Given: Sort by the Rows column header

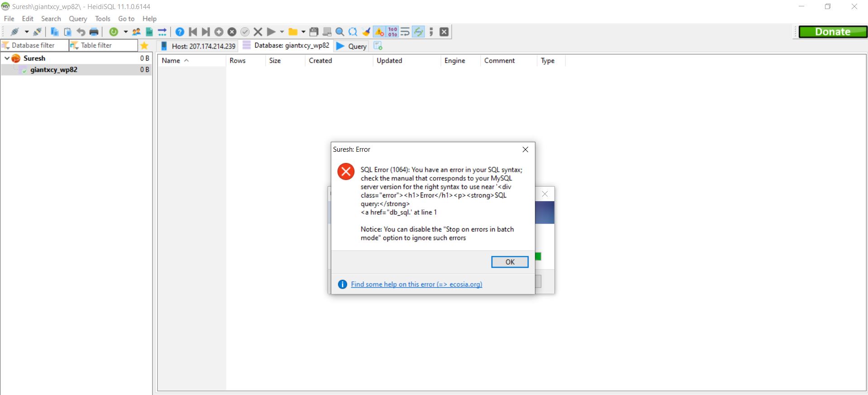Looking at the screenshot, I should pyautogui.click(x=245, y=61).
